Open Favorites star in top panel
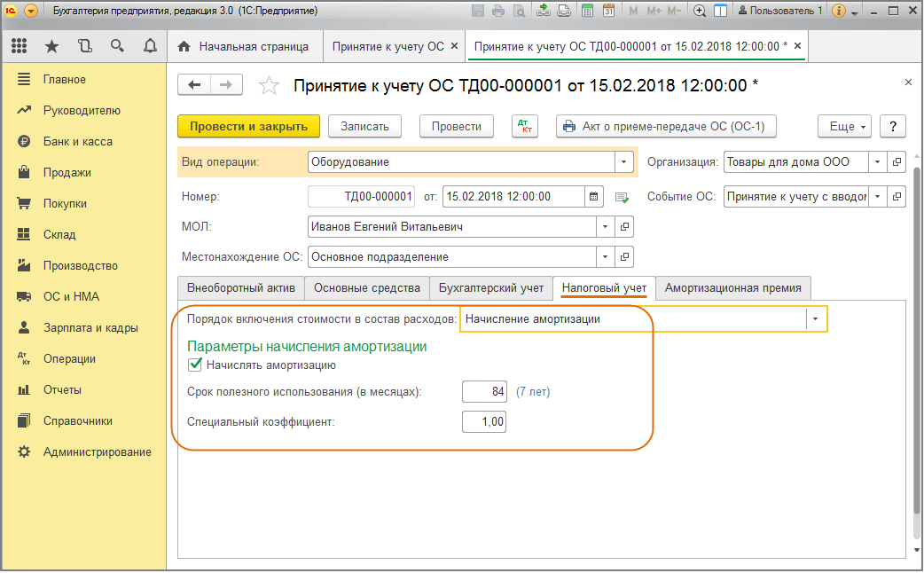 pos(51,46)
